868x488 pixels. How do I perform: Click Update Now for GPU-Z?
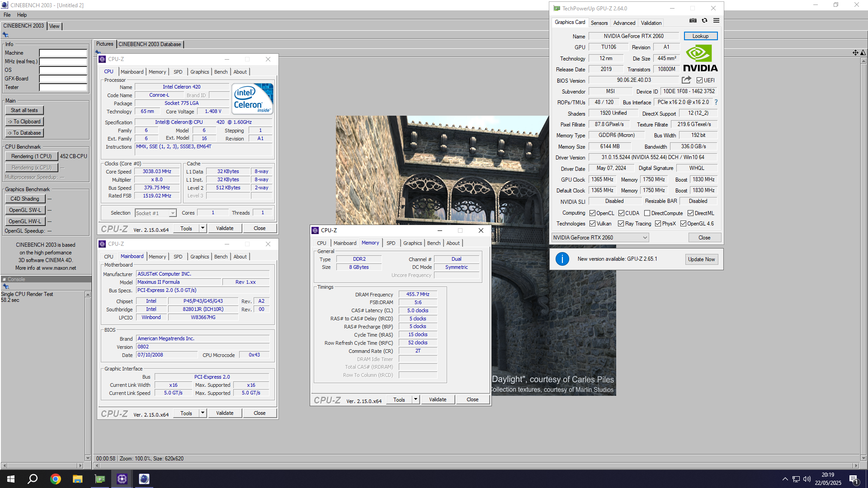click(701, 259)
